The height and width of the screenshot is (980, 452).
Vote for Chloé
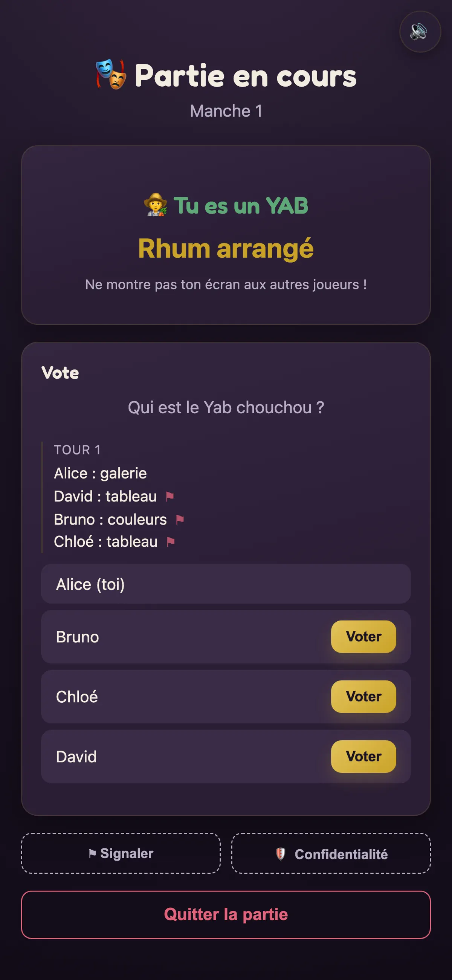point(363,696)
